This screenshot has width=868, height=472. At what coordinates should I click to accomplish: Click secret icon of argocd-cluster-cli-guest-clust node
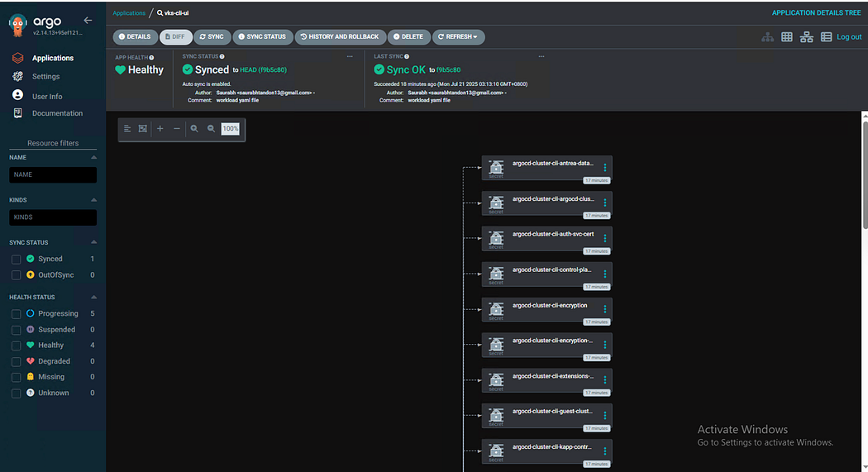pos(496,415)
